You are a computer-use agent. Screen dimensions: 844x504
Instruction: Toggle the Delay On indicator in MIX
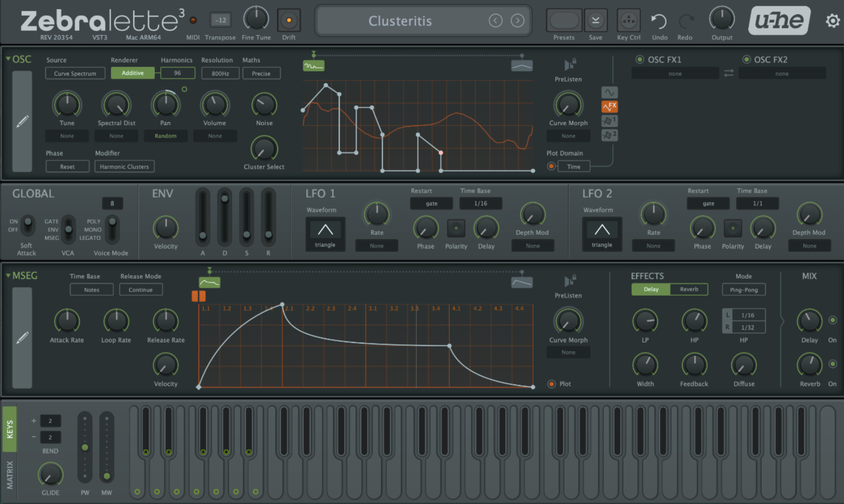pyautogui.click(x=833, y=320)
